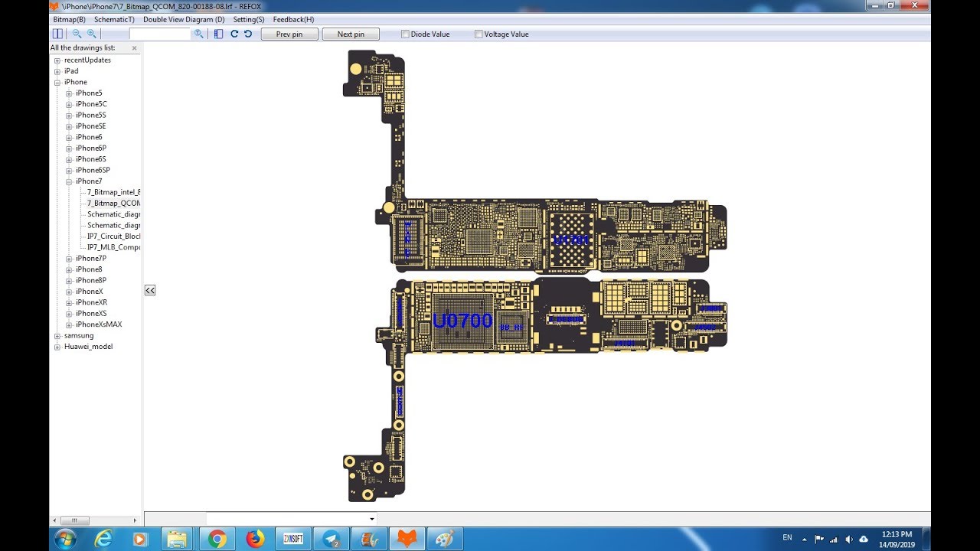Select iPhone8P in drawings list
980x551 pixels.
tap(90, 281)
